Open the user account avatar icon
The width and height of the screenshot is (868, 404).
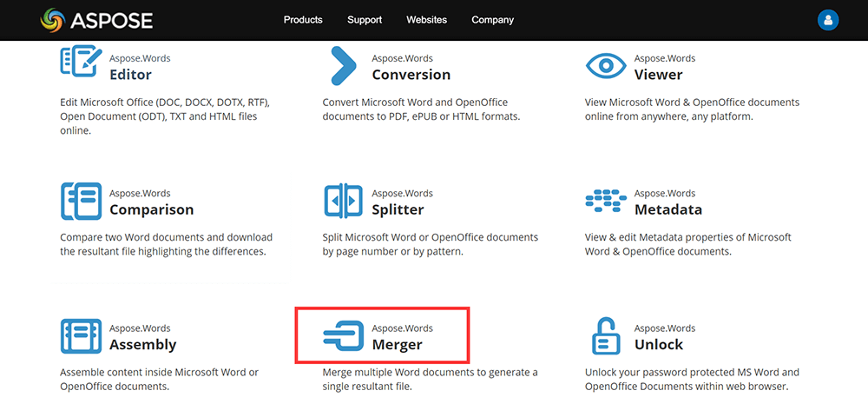(828, 20)
